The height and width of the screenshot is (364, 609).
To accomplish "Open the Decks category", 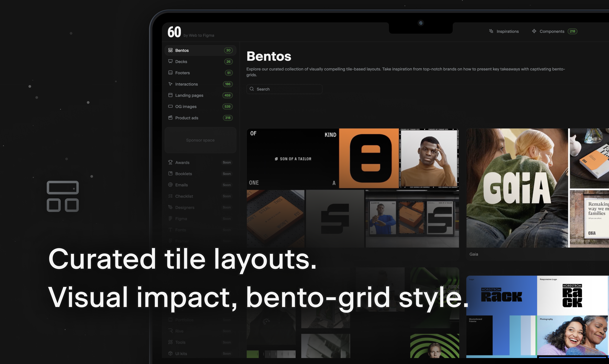I will click(200, 62).
